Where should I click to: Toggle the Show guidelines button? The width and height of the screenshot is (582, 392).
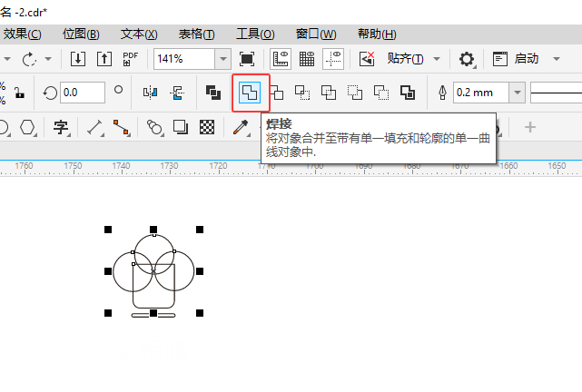333,59
